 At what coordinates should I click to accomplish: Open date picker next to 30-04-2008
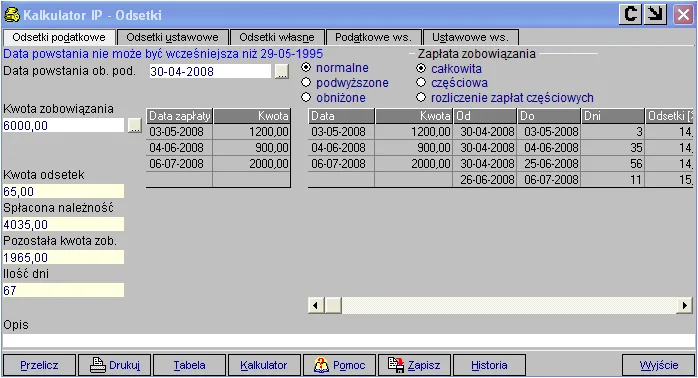tap(281, 71)
